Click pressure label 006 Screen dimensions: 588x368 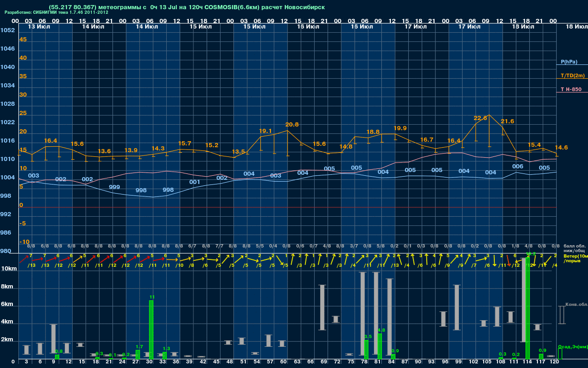coord(518,167)
